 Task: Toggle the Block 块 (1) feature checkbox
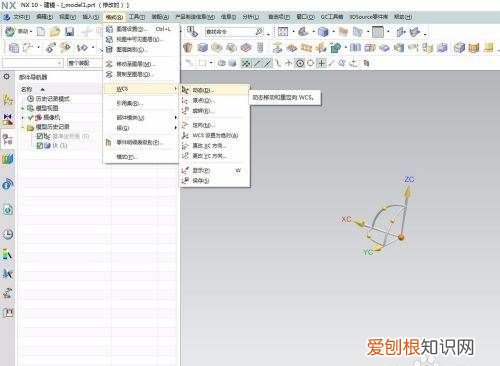40,145
